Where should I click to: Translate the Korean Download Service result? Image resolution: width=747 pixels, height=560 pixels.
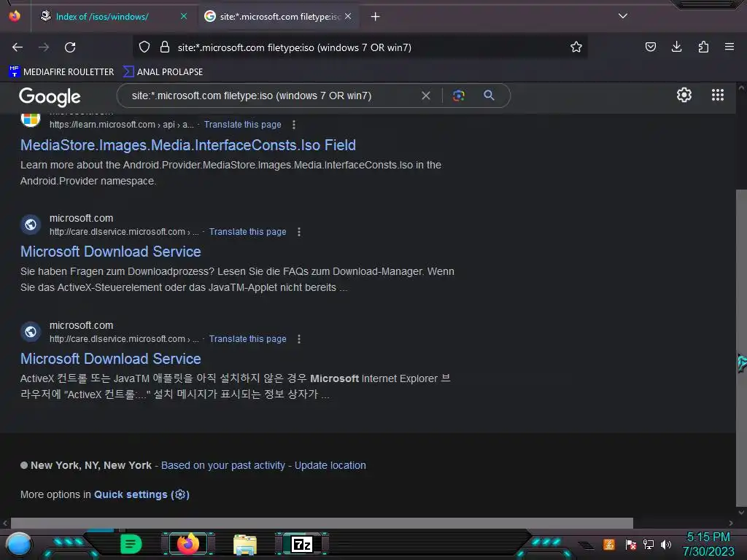[248, 339]
